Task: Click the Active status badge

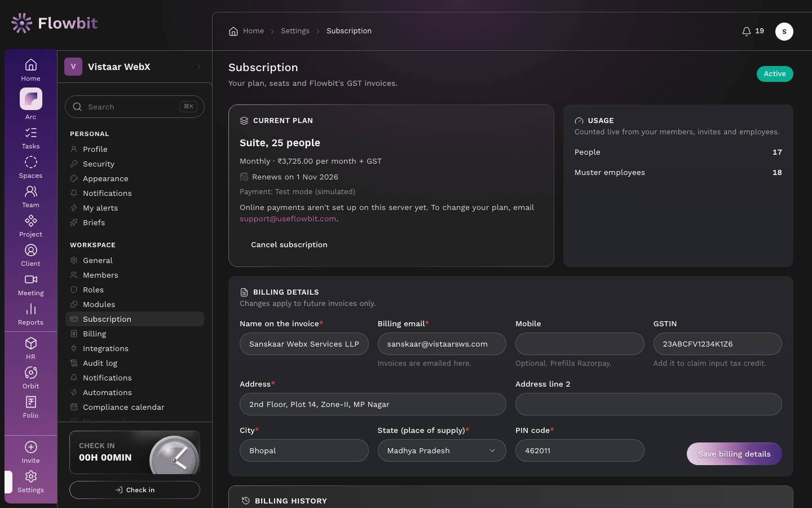Action: pos(775,74)
